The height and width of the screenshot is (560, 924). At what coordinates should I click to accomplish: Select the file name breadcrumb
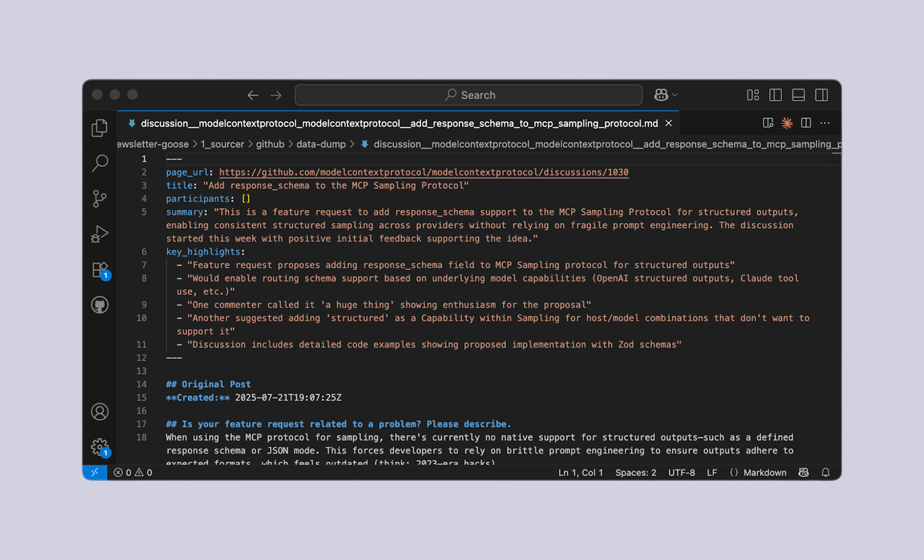[601, 144]
